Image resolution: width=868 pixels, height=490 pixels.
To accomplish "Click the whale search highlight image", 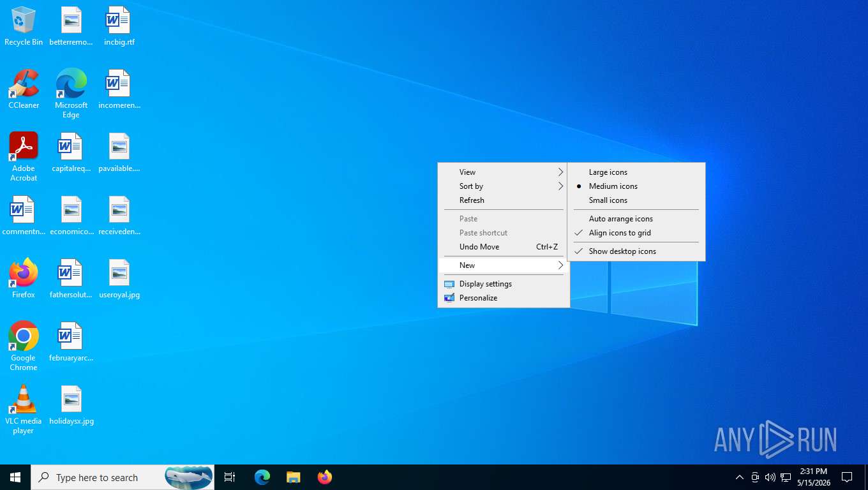I will click(188, 477).
